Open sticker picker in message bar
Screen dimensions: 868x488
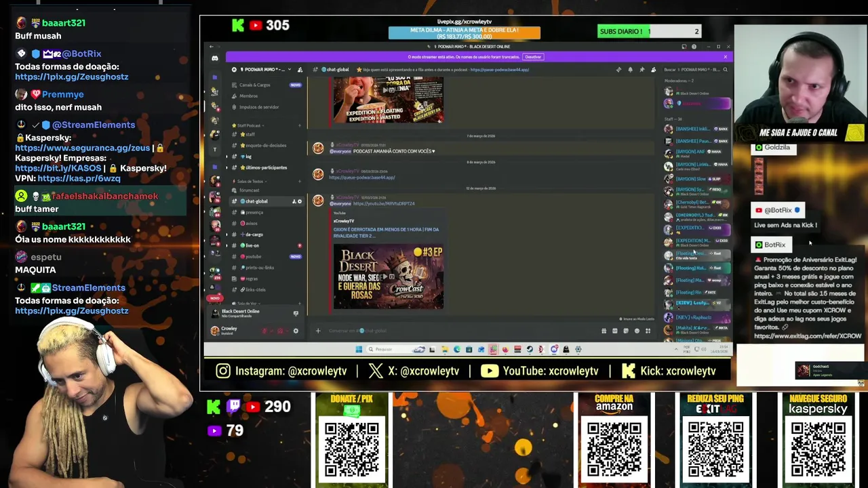(x=626, y=331)
